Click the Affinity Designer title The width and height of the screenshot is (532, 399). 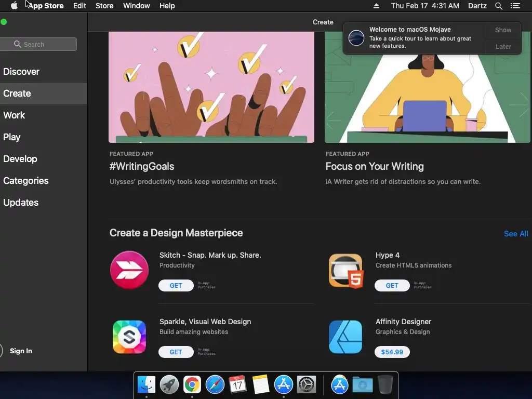pyautogui.click(x=403, y=322)
